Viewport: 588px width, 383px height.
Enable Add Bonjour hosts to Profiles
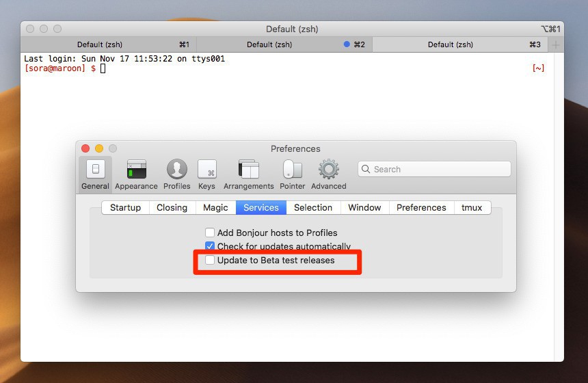[x=210, y=233]
